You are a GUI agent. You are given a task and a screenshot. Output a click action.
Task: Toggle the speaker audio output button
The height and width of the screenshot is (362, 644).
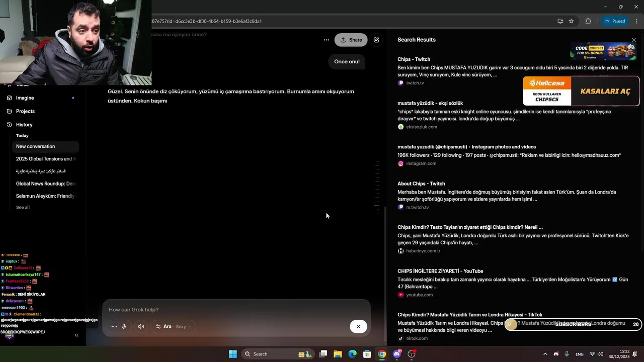click(x=141, y=326)
